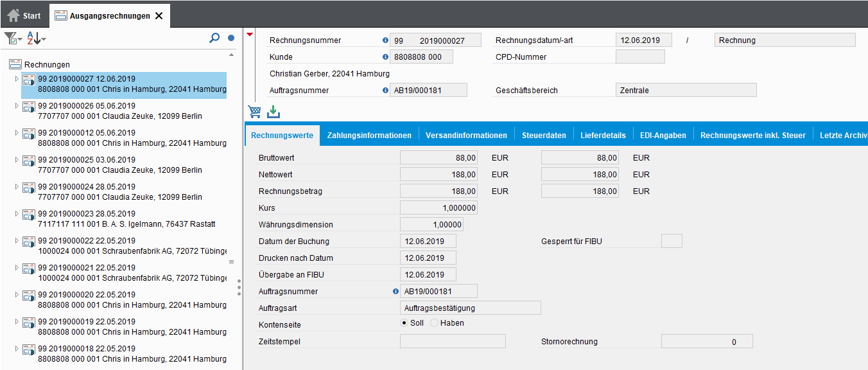Select the Rechnungen root node label
868x370 pixels.
click(47, 64)
